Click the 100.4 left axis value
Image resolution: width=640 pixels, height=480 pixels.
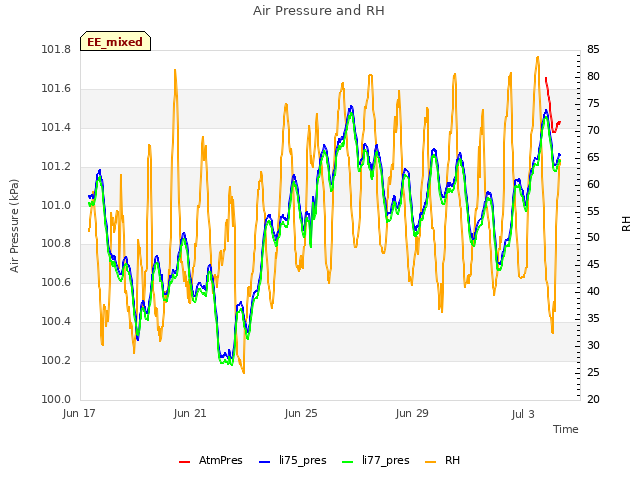point(56,322)
